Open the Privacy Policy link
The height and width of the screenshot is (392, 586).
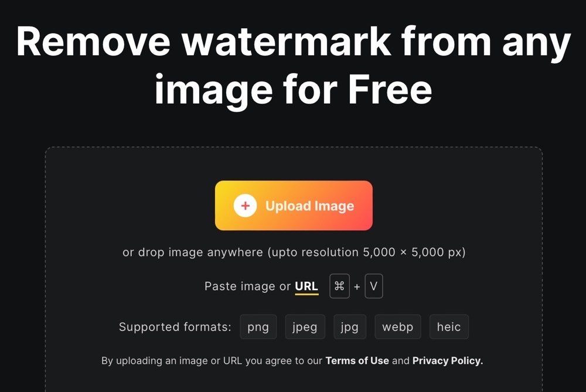448,360
